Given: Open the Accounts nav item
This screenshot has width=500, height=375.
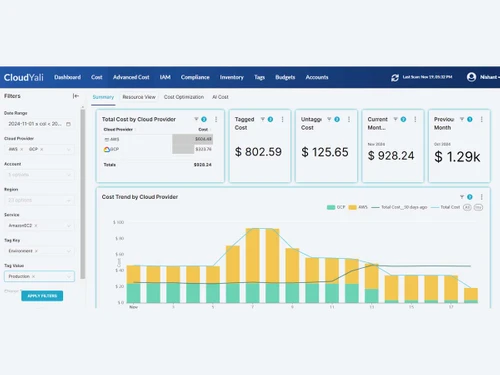Looking at the screenshot, I should click(x=317, y=77).
